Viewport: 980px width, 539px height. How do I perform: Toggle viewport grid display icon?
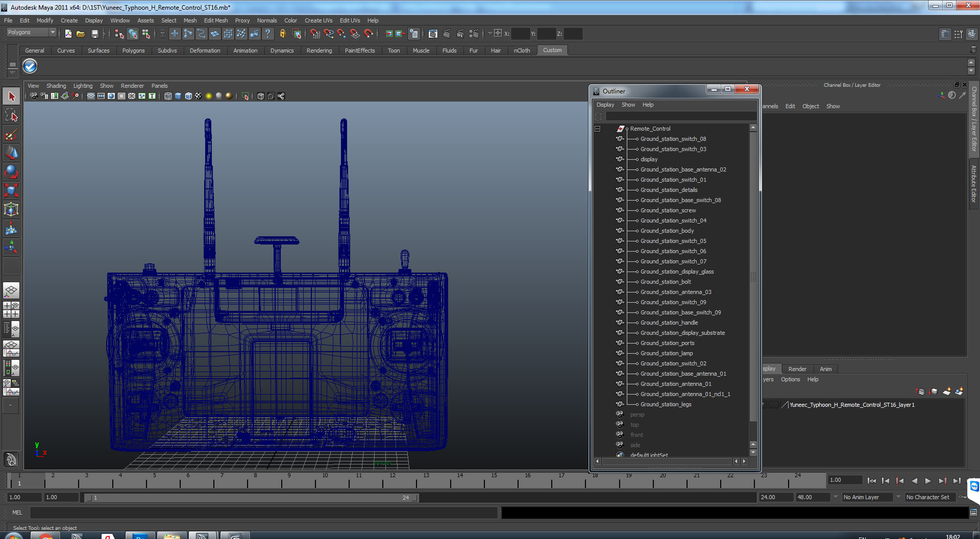pos(90,96)
